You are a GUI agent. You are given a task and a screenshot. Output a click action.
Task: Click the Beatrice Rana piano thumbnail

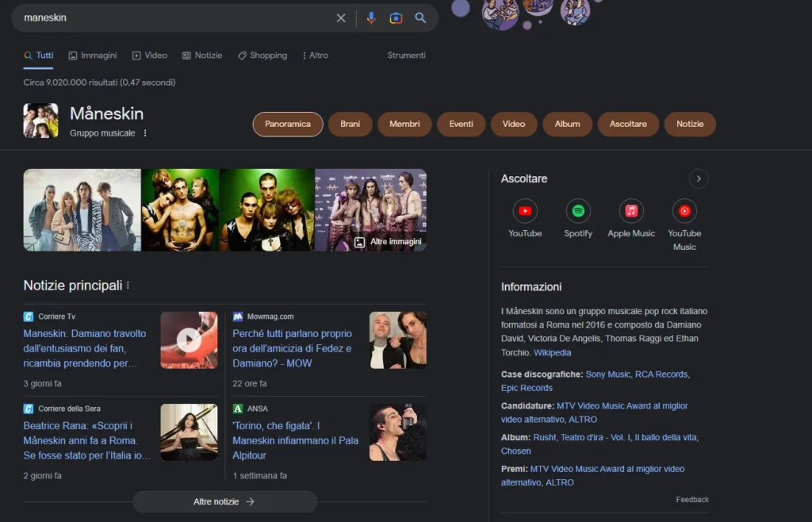(x=189, y=432)
